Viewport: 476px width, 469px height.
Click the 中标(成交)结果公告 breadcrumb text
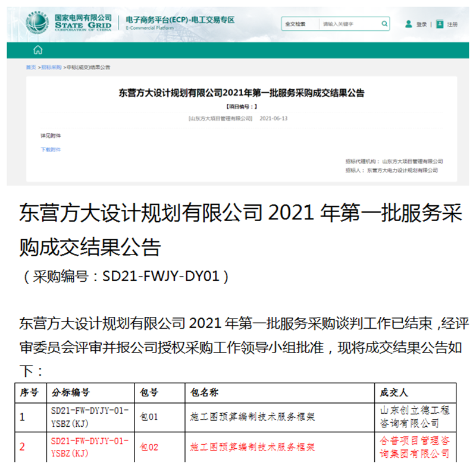tap(88, 67)
